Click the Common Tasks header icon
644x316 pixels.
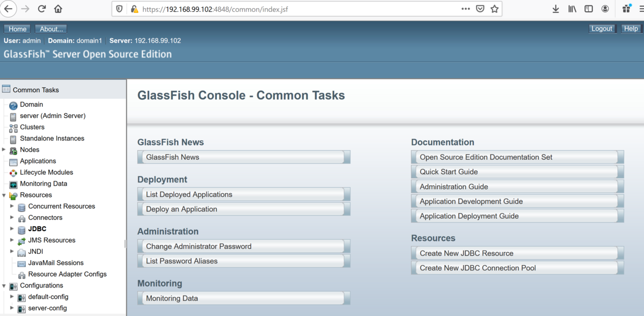coord(6,90)
